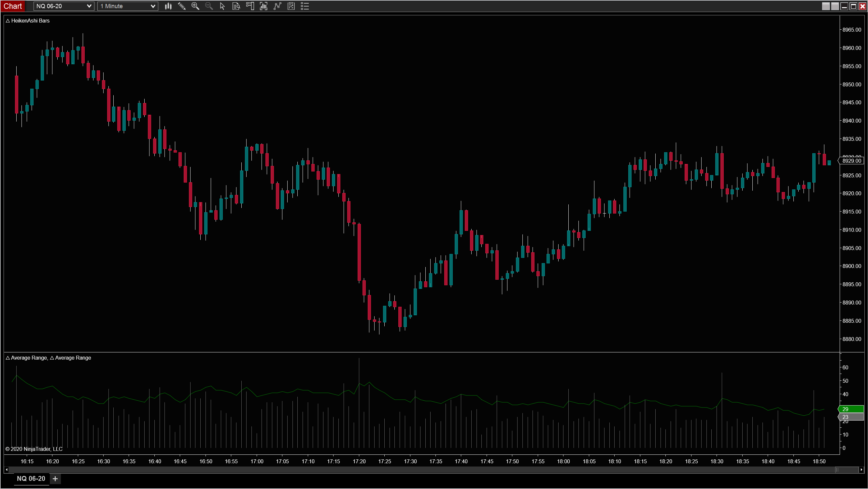Toggle the Average Range panel triangle
Image resolution: width=868 pixels, height=489 pixels.
(x=8, y=358)
